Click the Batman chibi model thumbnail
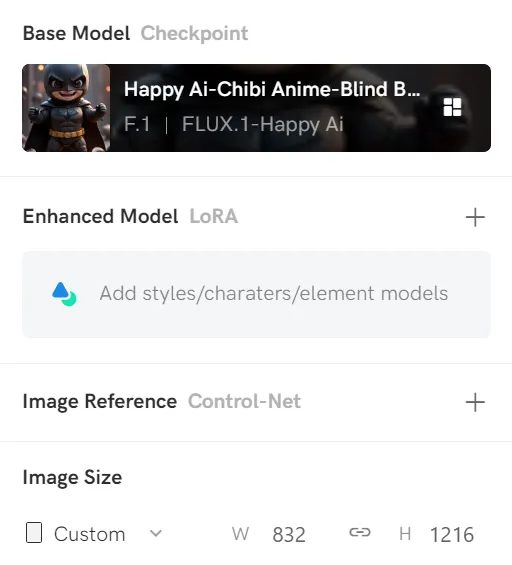 click(x=66, y=108)
